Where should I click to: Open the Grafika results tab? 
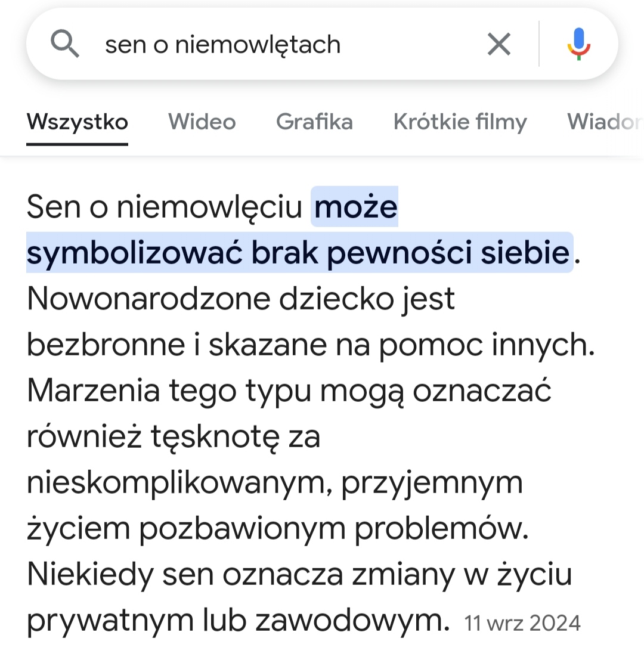click(x=314, y=122)
